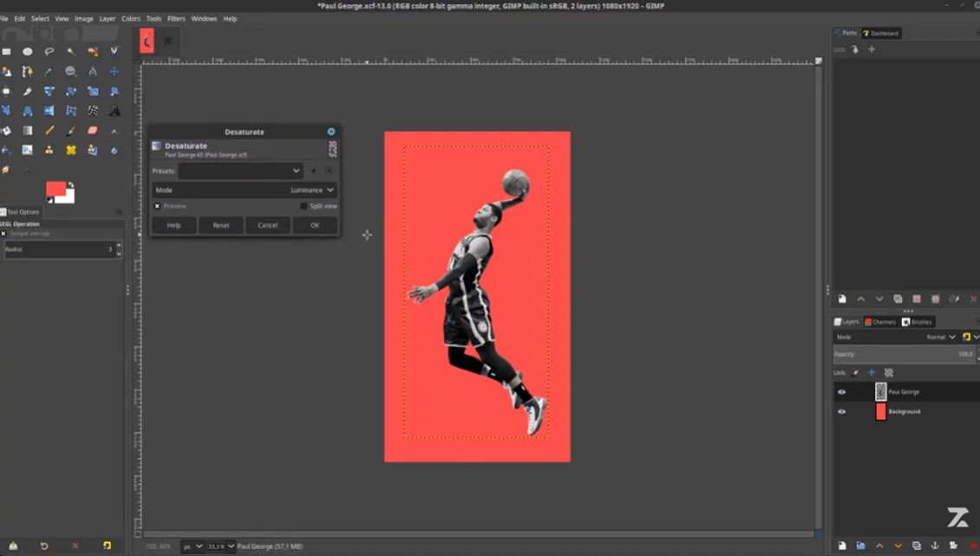Image resolution: width=980 pixels, height=556 pixels.
Task: Activate the Move tool
Action: click(x=114, y=71)
